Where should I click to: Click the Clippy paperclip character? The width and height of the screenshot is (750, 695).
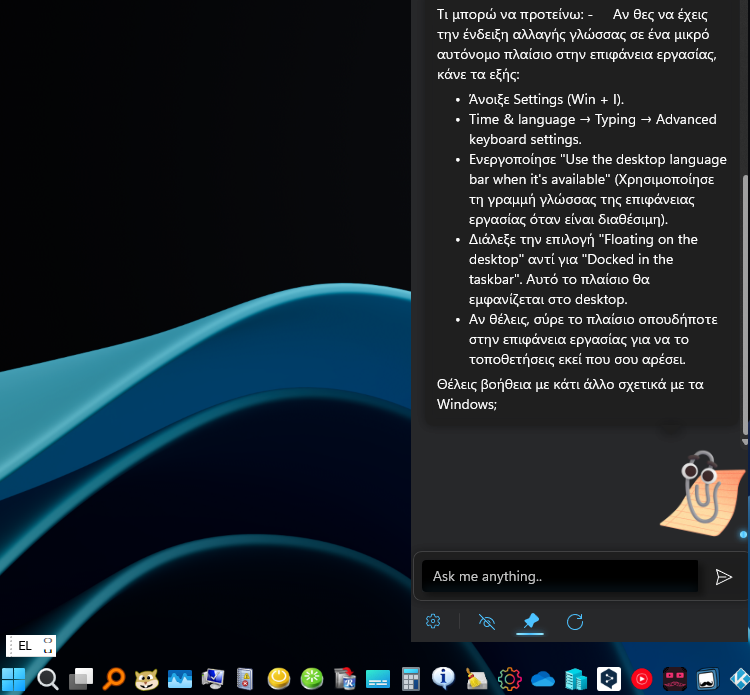click(x=701, y=490)
